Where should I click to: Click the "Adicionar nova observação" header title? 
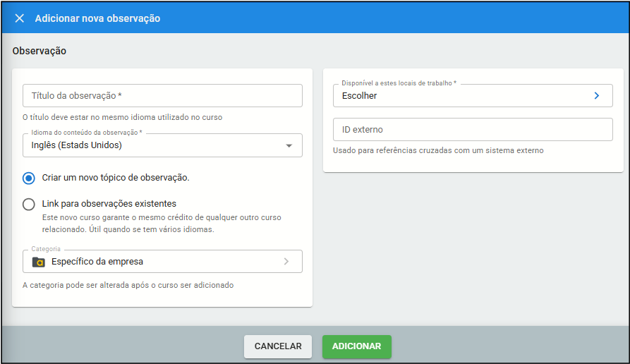[97, 18]
